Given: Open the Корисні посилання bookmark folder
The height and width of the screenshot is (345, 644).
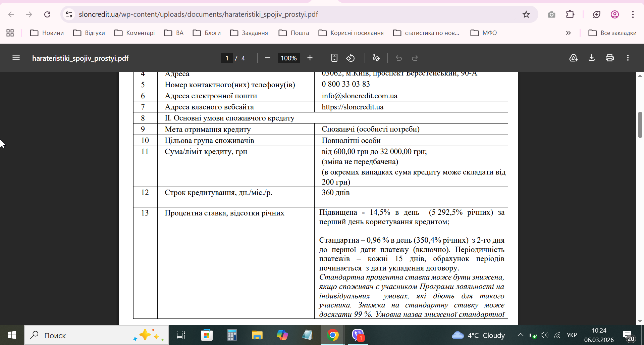Looking at the screenshot, I should (351, 33).
